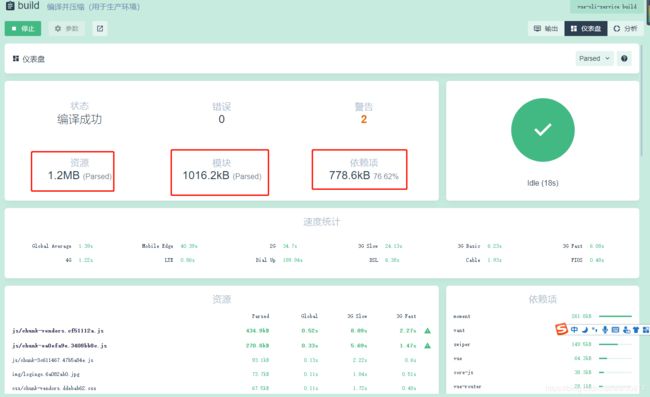Click the help question mark icon
This screenshot has width=650, height=397.
point(624,58)
